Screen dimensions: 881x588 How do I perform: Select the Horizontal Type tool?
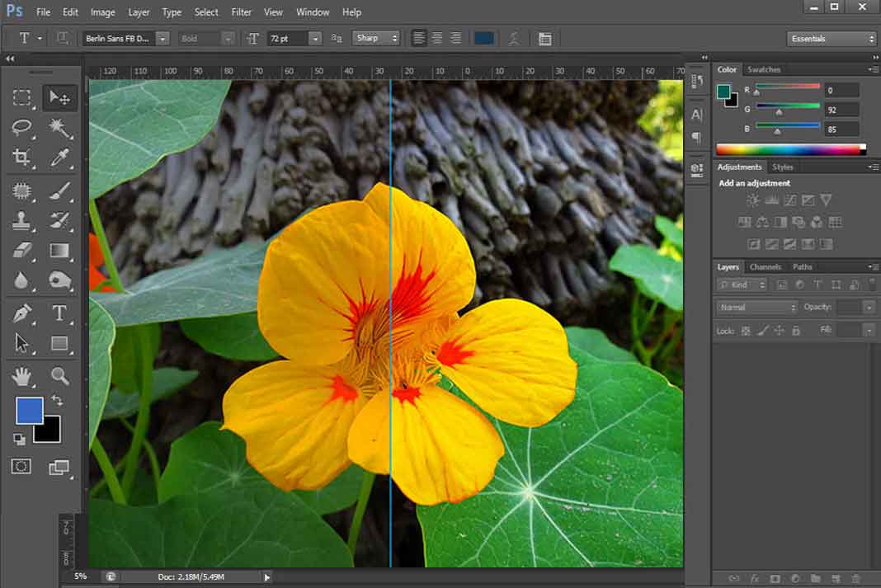click(59, 313)
